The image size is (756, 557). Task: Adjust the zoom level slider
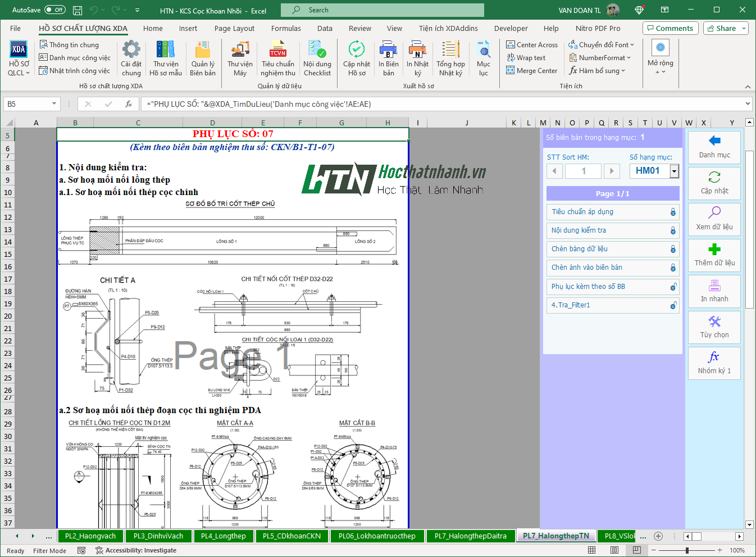687,550
